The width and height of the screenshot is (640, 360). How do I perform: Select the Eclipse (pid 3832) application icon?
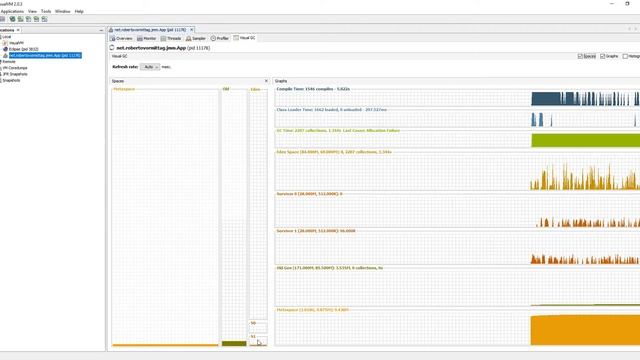tap(5, 49)
